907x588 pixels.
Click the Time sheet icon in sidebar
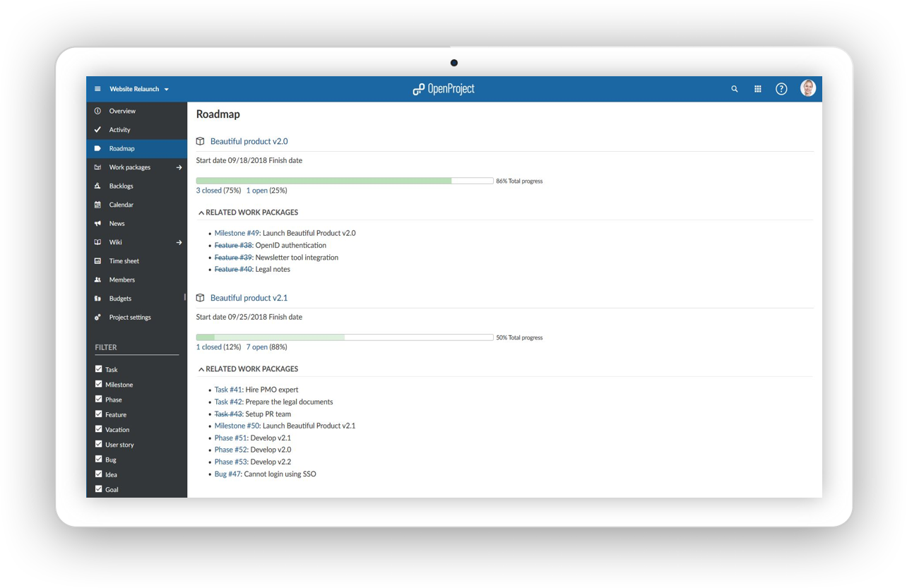coord(97,261)
